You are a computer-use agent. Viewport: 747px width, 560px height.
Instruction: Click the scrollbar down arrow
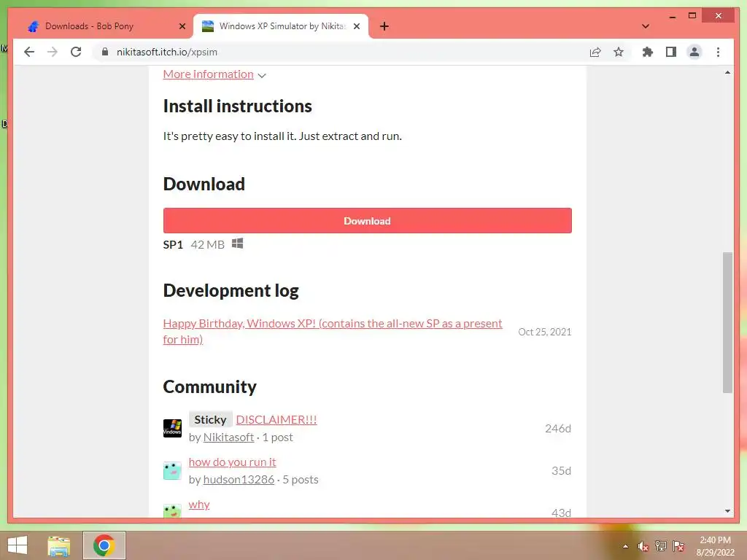(727, 511)
